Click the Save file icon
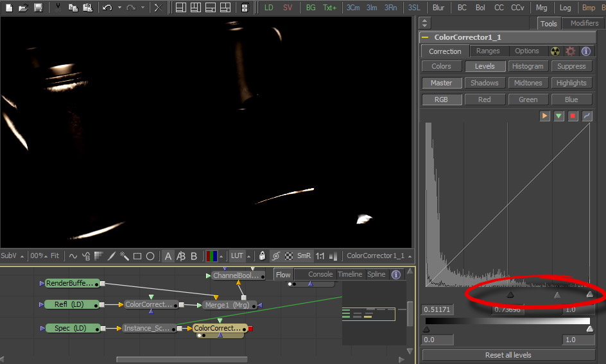 pyautogui.click(x=38, y=8)
